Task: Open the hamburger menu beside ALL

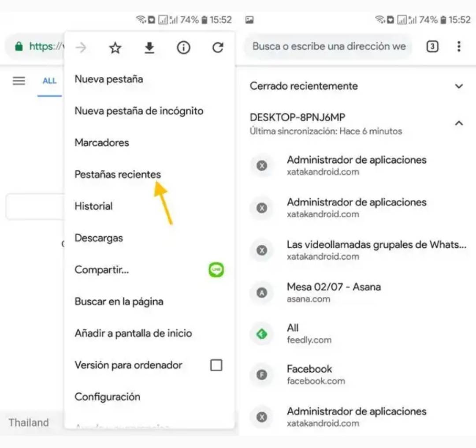Action: [x=19, y=81]
